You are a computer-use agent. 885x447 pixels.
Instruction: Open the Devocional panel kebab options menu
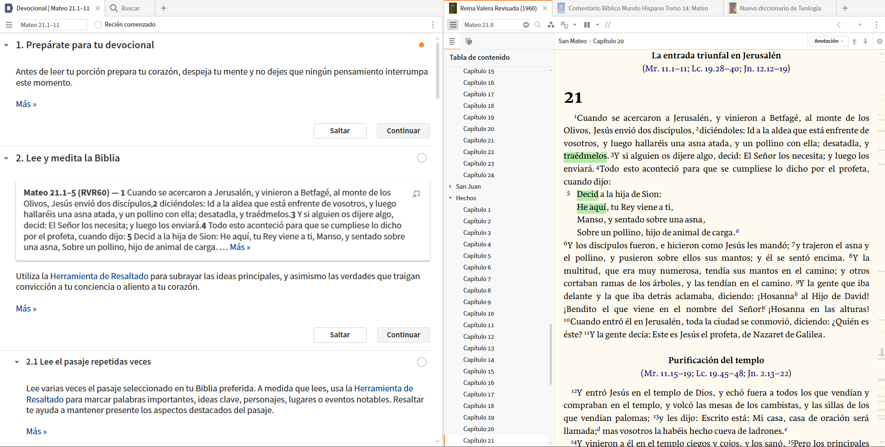point(433,25)
